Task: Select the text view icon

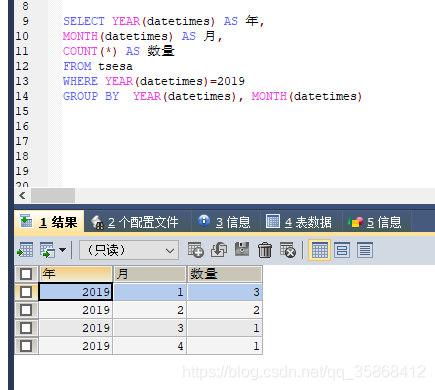Action: pyautogui.click(x=365, y=250)
